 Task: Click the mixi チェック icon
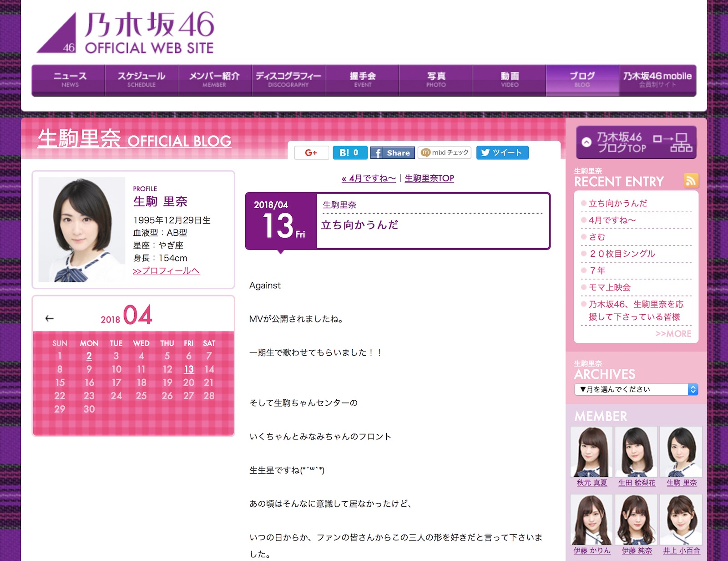tap(445, 153)
